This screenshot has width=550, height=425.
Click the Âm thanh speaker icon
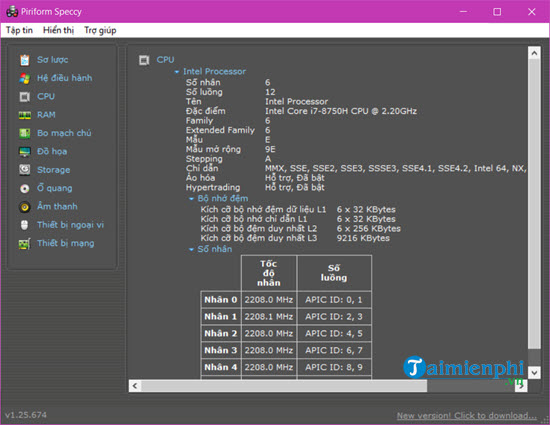click(x=25, y=207)
